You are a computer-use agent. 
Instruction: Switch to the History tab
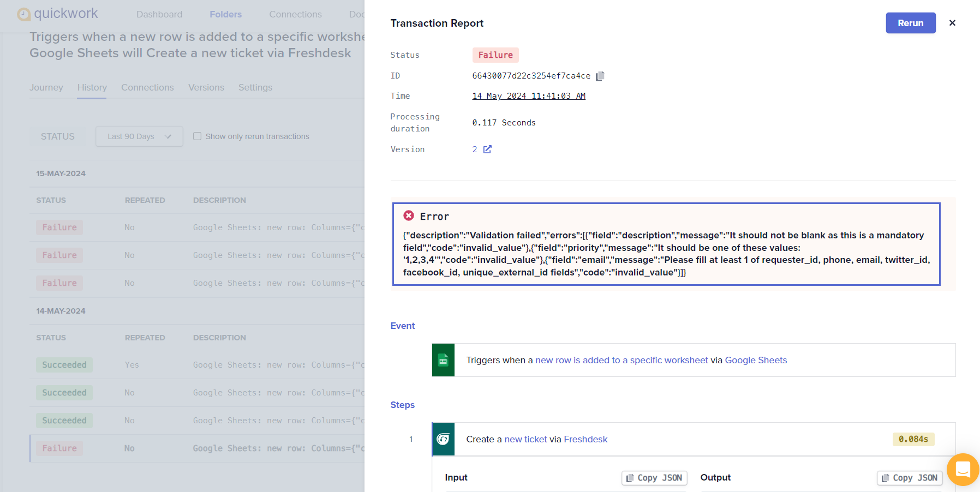click(x=92, y=87)
